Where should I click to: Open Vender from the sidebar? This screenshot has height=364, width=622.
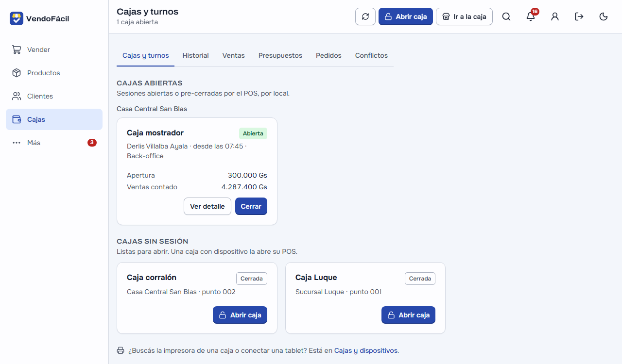pos(54,50)
